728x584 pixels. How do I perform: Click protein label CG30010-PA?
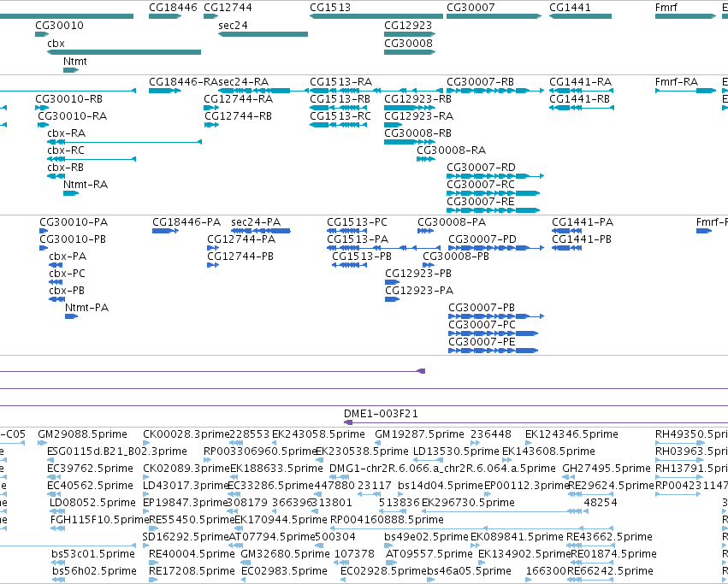[74, 223]
